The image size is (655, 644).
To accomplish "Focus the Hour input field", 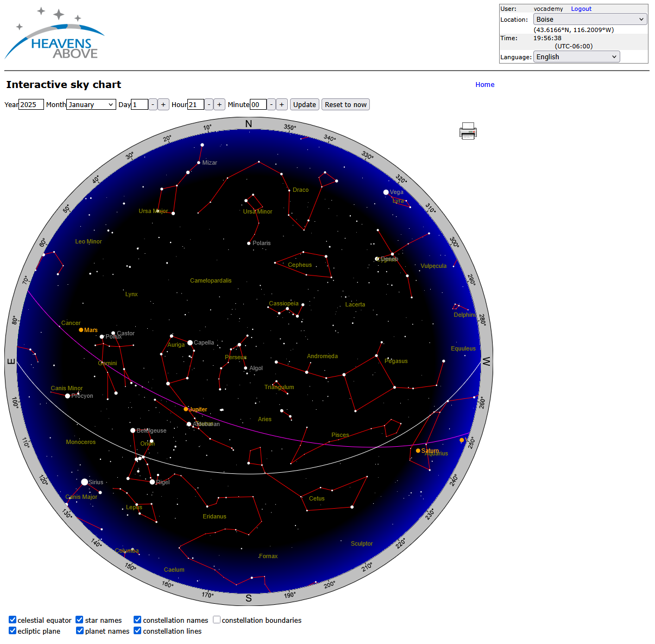I will [x=196, y=104].
